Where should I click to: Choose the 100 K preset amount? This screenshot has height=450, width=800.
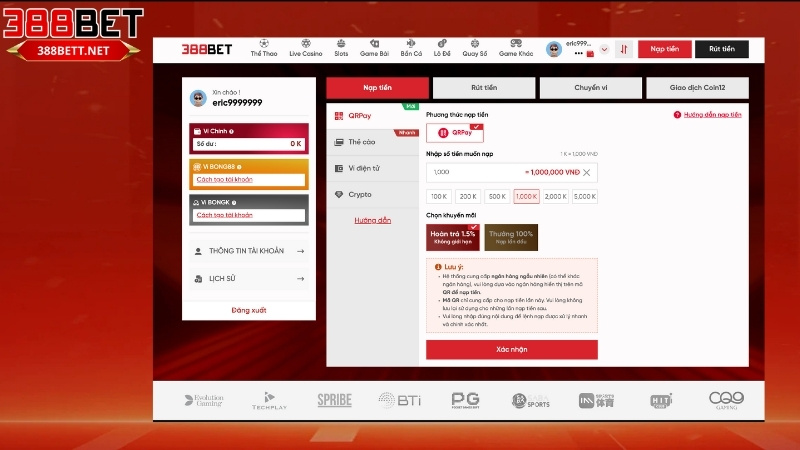point(439,196)
